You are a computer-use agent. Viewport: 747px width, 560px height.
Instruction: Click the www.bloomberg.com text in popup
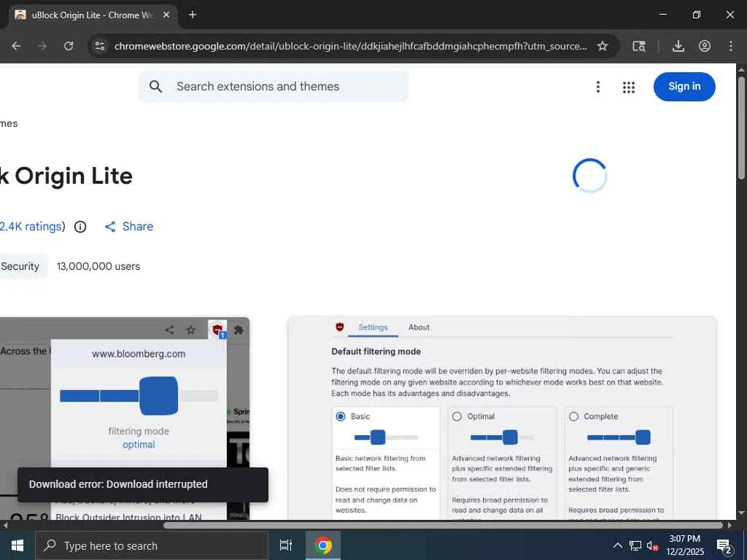pyautogui.click(x=139, y=354)
